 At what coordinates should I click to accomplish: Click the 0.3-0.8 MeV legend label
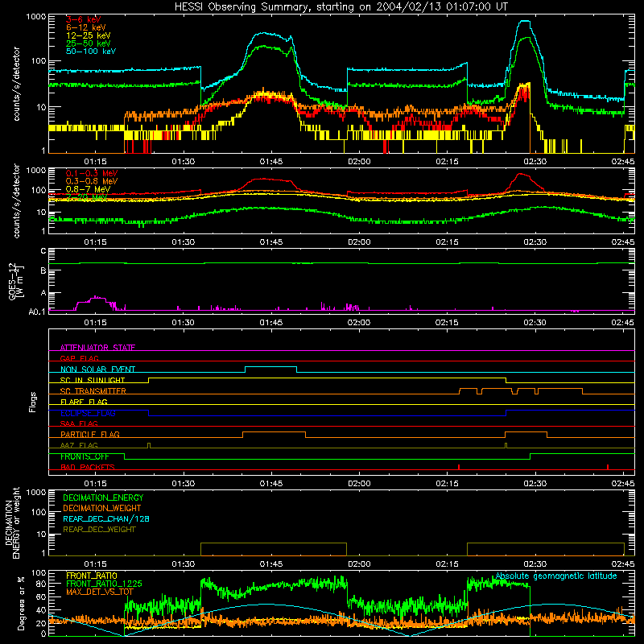pos(92,181)
